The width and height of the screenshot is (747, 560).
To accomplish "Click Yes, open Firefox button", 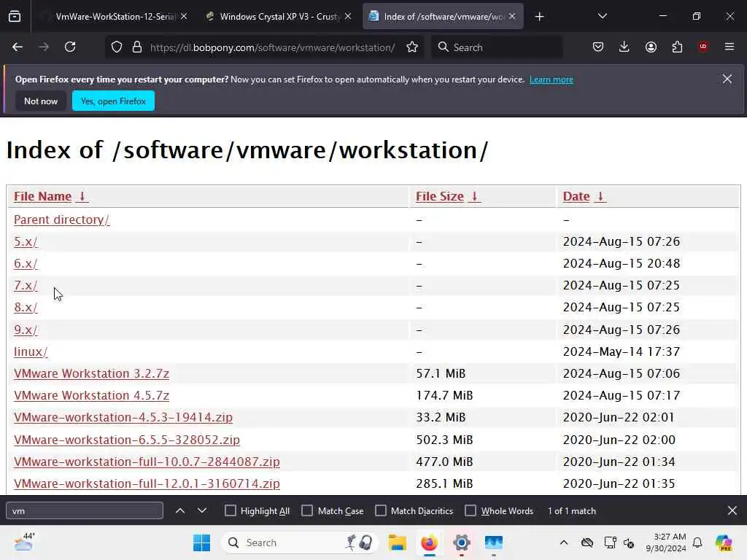I will (113, 101).
